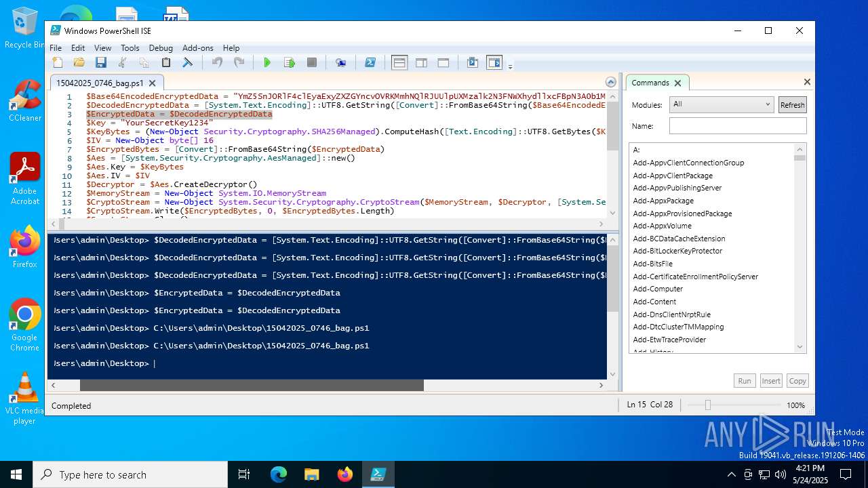Open New Remote PowerShell Tab icon
Viewport: 868px width, 488px height.
tap(341, 62)
